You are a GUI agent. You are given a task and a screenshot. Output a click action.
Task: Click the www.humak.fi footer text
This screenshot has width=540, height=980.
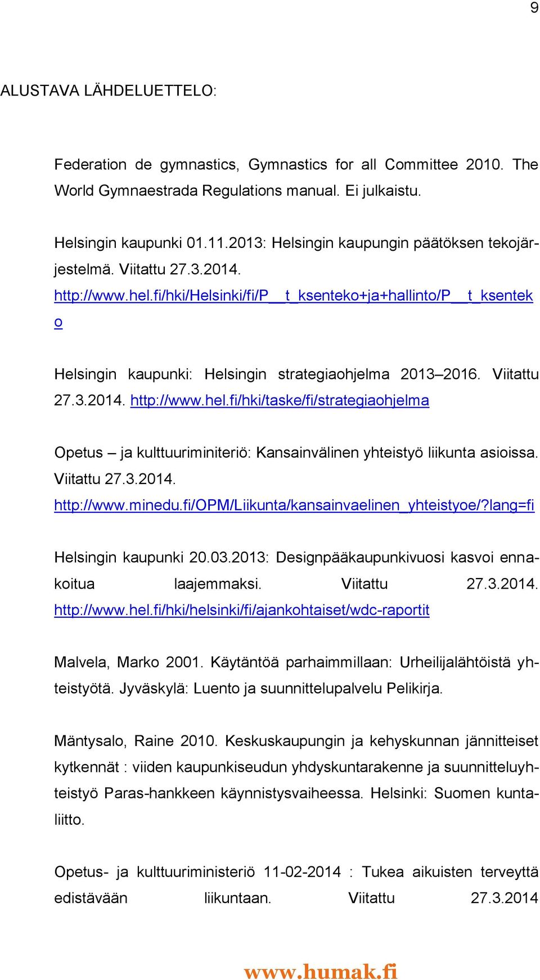point(321,971)
